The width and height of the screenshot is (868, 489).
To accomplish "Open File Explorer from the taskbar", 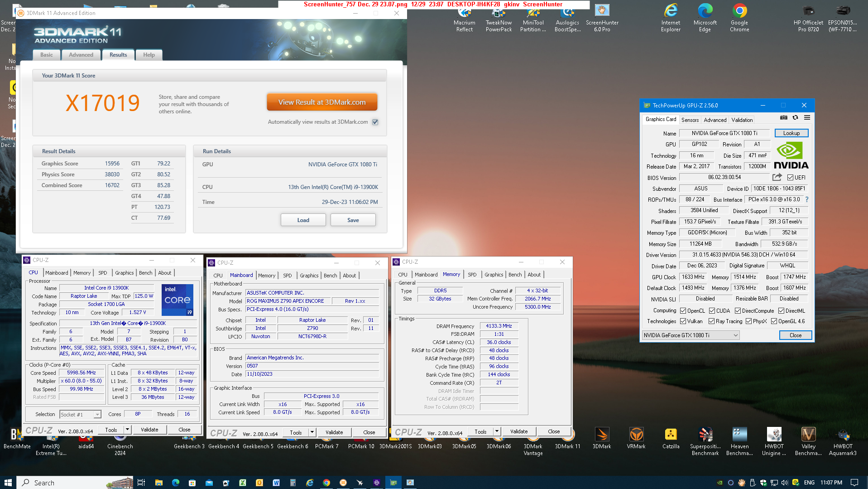I will coord(158,483).
